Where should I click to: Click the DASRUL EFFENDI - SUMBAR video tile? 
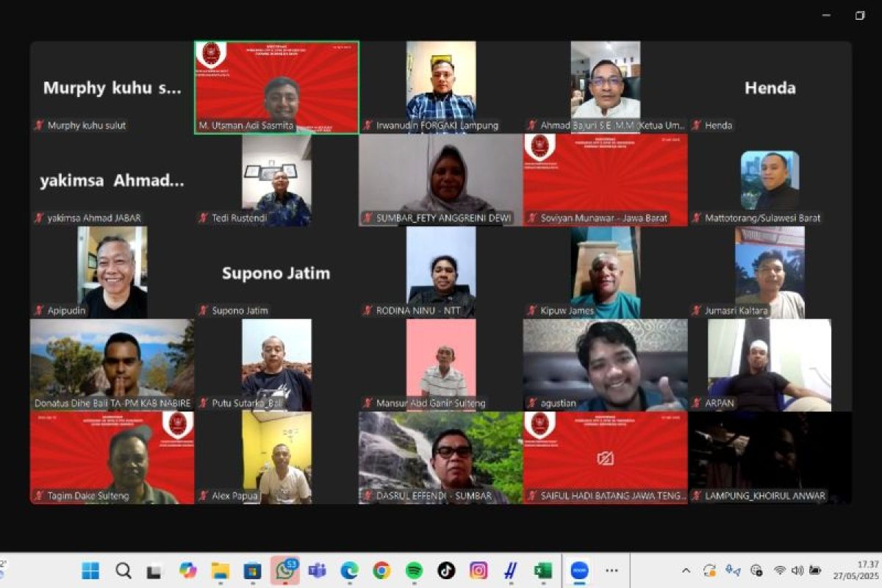point(440,457)
